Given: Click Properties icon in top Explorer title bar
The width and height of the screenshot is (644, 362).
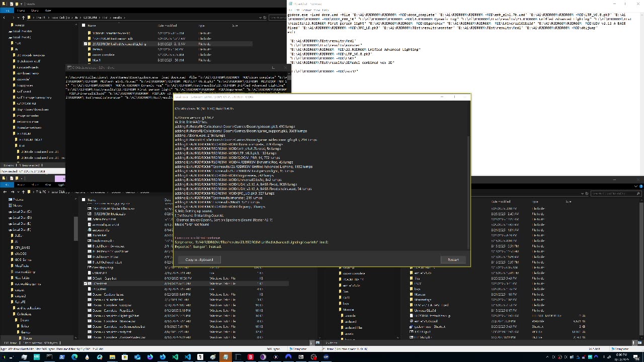Looking at the screenshot, I should pyautogui.click(x=11, y=4).
